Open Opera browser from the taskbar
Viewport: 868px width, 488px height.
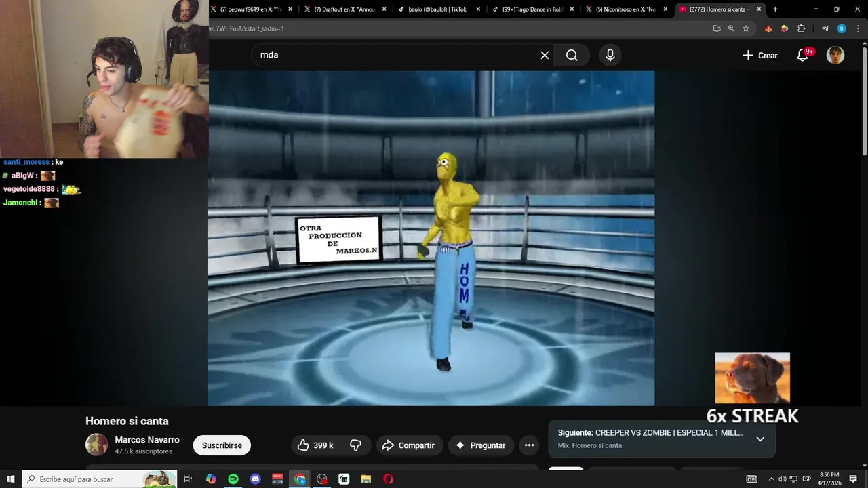[388, 479]
